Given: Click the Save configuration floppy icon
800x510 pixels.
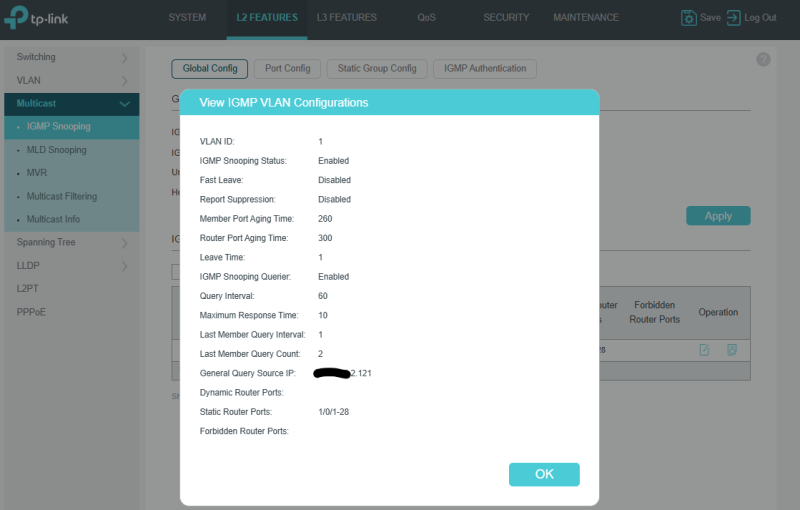Looking at the screenshot, I should coord(689,18).
